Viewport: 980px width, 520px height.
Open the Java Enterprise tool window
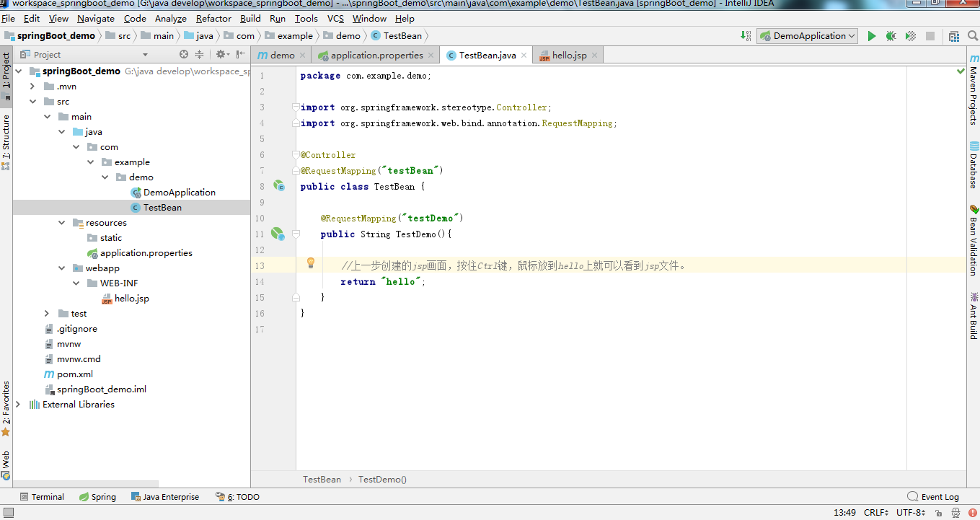tap(165, 497)
